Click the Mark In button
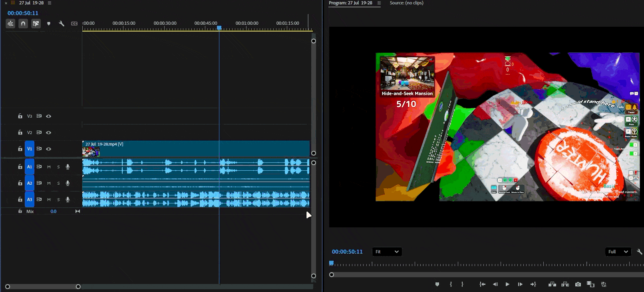The width and height of the screenshot is (644, 292). pyautogui.click(x=451, y=284)
